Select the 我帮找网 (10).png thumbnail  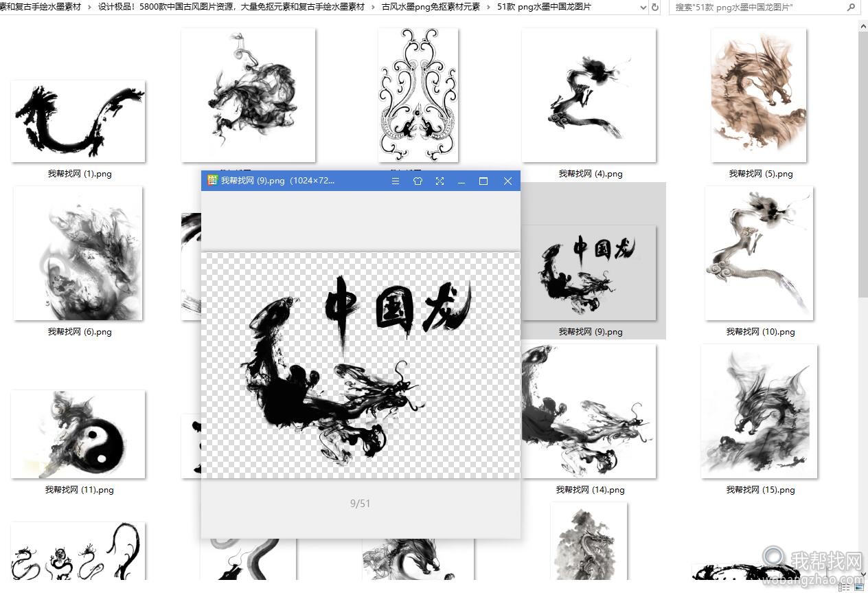(759, 253)
